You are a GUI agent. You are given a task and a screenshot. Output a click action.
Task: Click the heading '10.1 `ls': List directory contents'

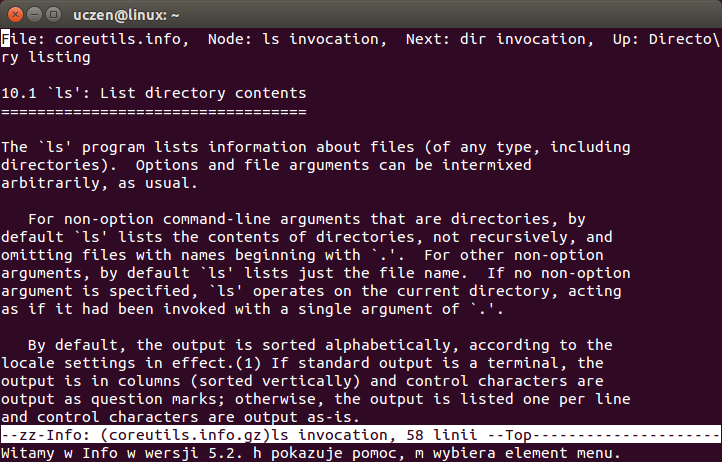(x=154, y=94)
